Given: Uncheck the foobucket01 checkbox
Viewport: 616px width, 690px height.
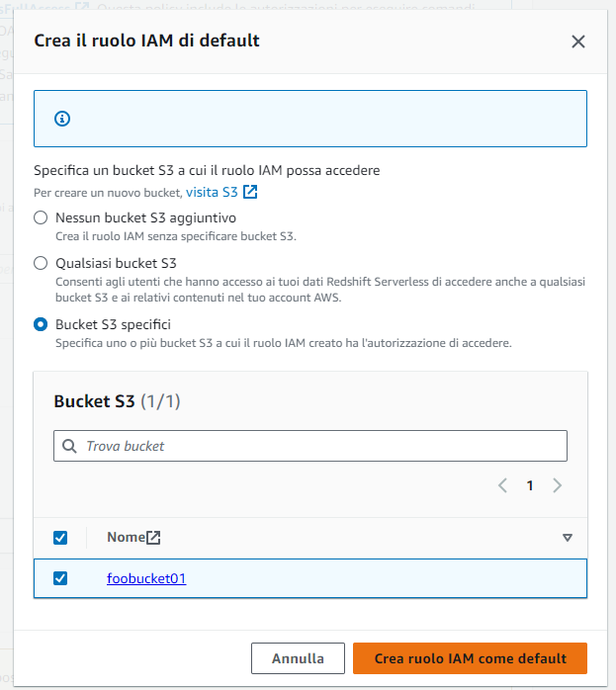Looking at the screenshot, I should (60, 578).
